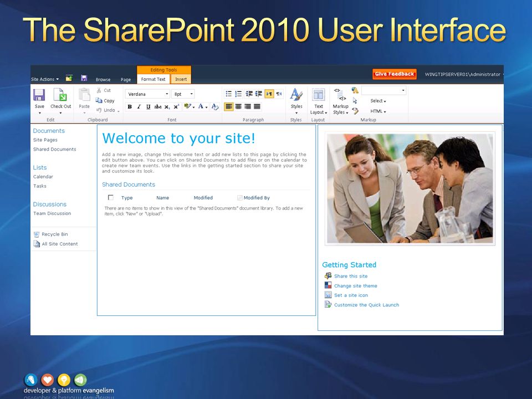Viewport: 532px width, 399px height.
Task: Click the Welcome to your site! heading
Action: pyautogui.click(x=178, y=138)
